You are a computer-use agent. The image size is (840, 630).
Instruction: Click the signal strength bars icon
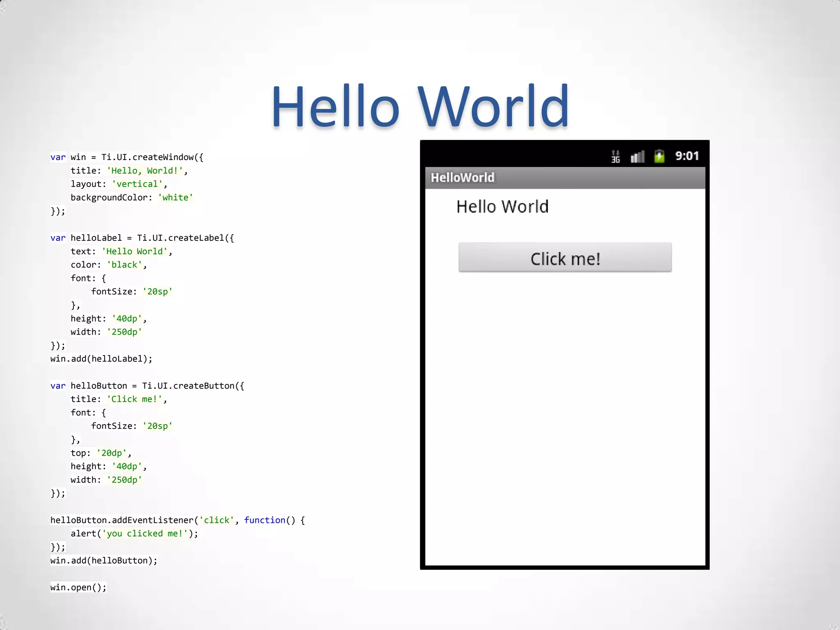click(x=637, y=157)
